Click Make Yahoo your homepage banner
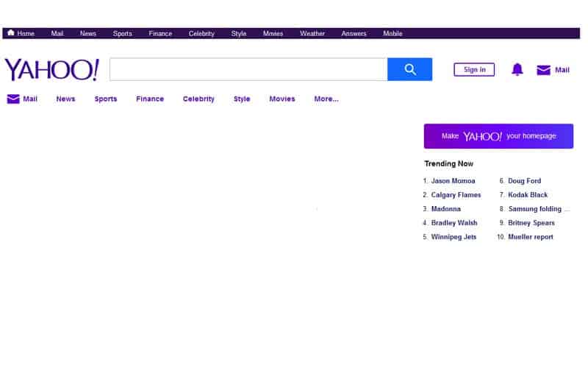The width and height of the screenshot is (588, 368). click(x=498, y=136)
